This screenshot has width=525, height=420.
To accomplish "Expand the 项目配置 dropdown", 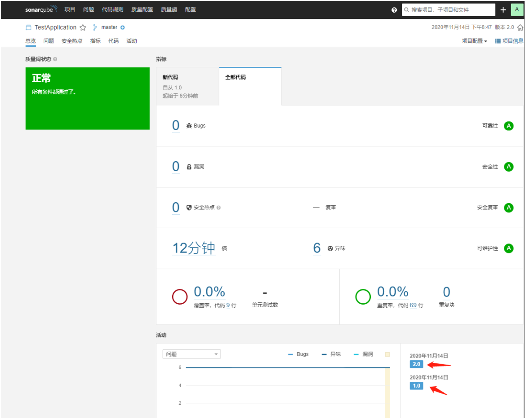I will (x=475, y=41).
